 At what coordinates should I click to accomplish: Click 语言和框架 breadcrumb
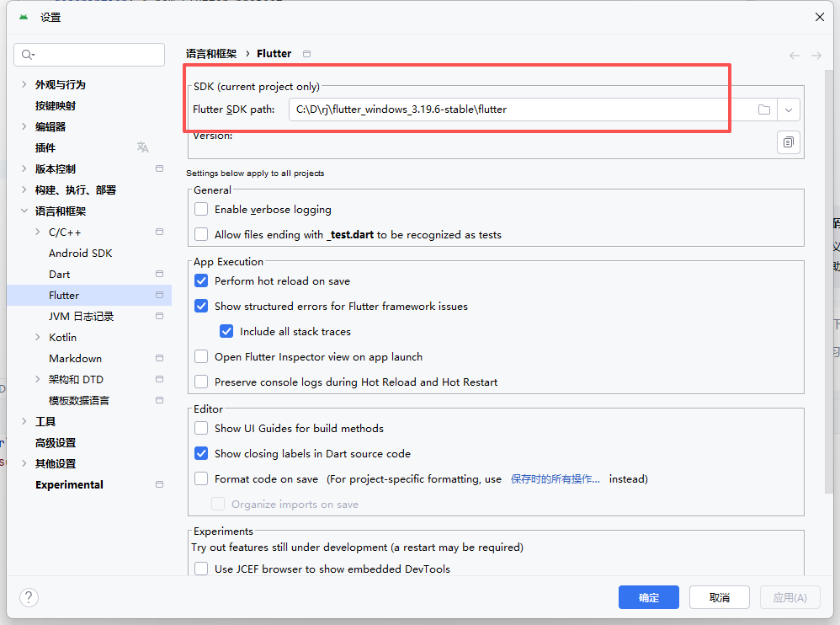pyautogui.click(x=211, y=54)
